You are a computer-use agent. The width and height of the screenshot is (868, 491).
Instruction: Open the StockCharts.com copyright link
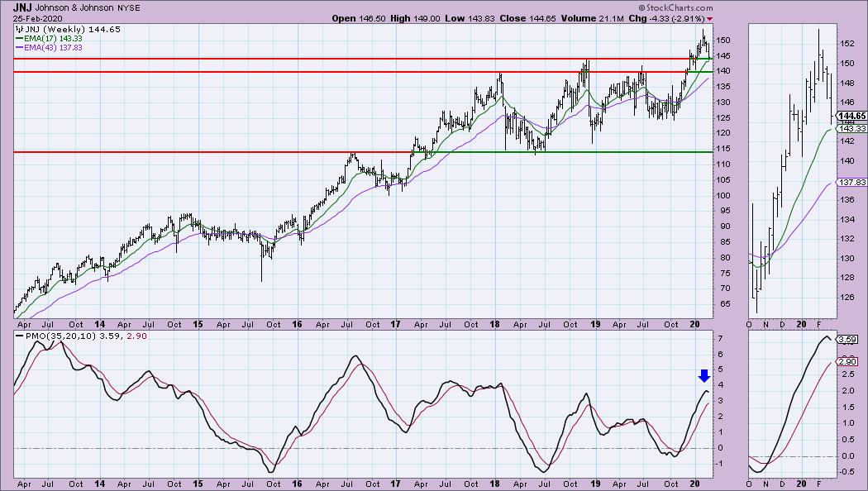click(x=675, y=7)
